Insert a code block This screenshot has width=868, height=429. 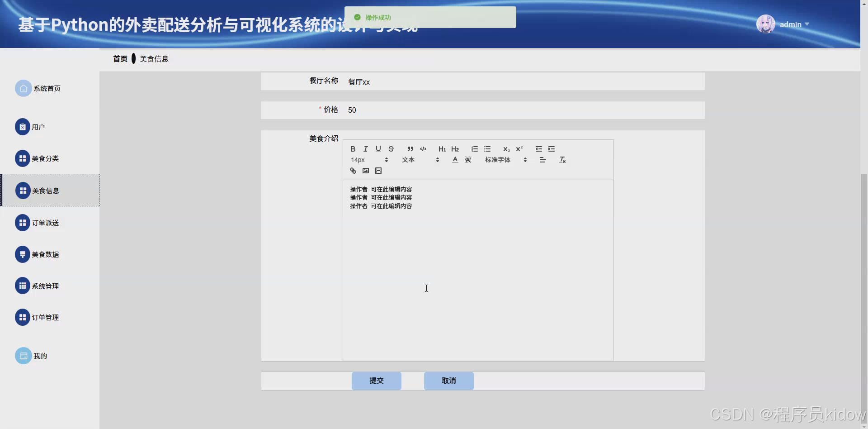pos(424,149)
